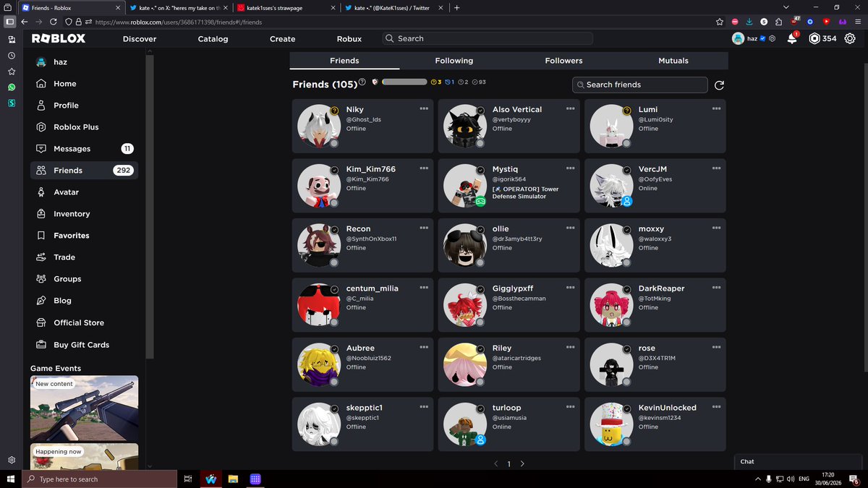The image size is (868, 488).
Task: Switch to the Followers tab
Action: pos(563,61)
